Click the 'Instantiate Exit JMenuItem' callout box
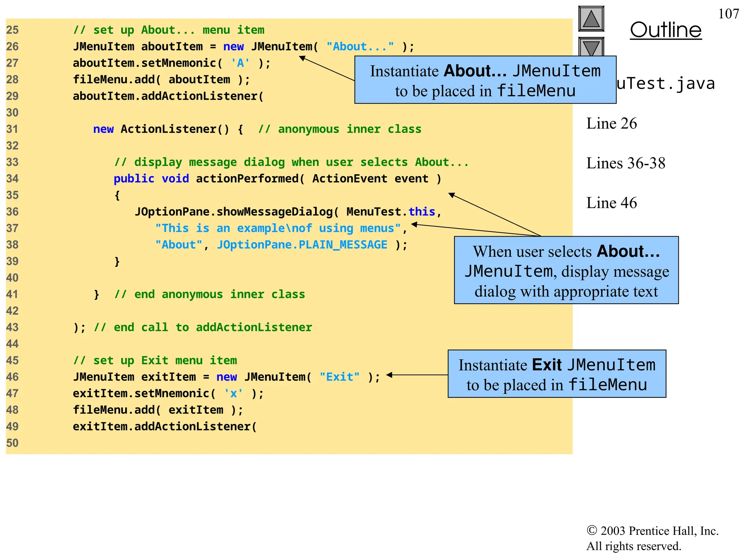The image size is (747, 560). 557,374
